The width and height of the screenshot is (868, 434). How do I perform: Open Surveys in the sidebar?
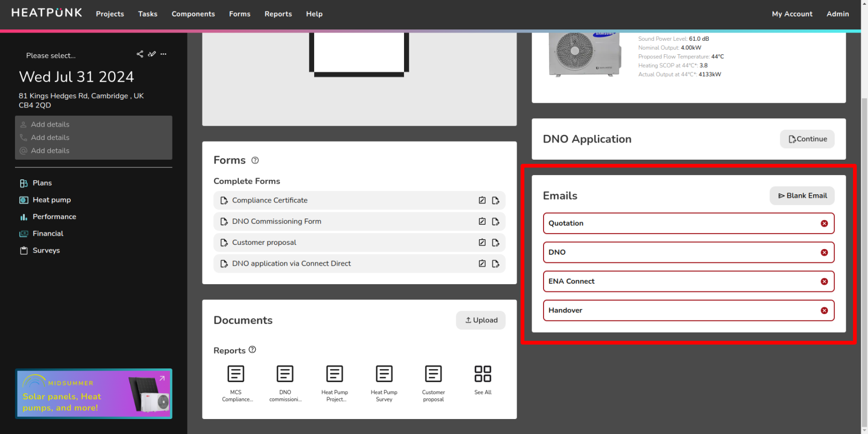[40, 251]
